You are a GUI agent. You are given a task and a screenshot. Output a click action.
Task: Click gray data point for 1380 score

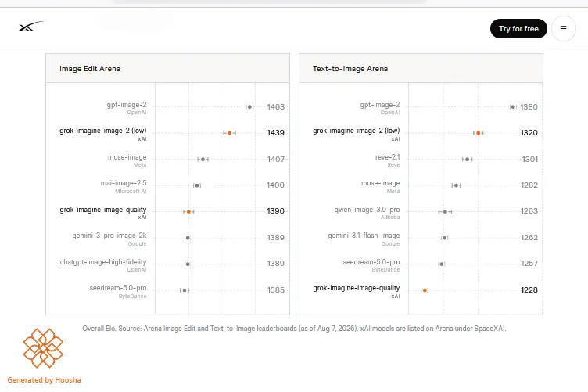pyautogui.click(x=514, y=107)
